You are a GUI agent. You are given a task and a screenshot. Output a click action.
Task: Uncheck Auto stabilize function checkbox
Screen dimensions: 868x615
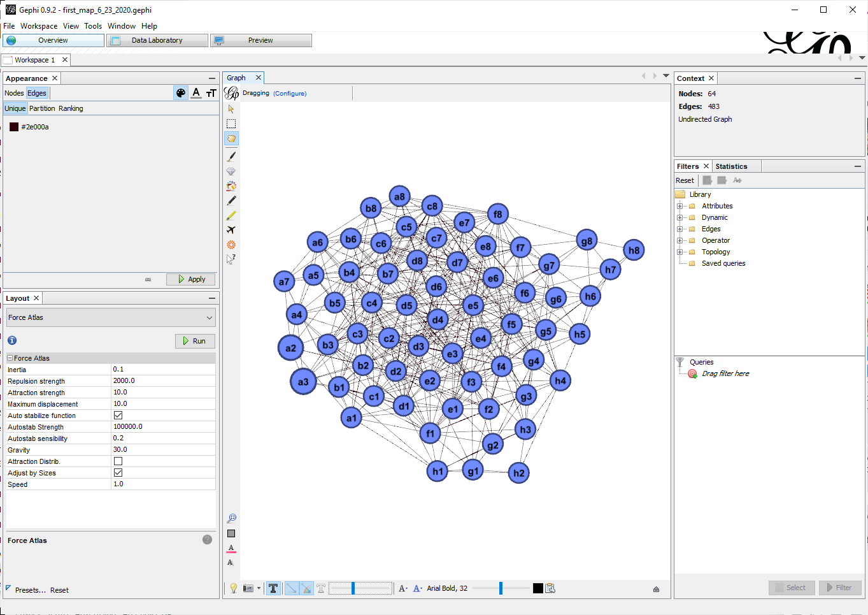(x=118, y=416)
